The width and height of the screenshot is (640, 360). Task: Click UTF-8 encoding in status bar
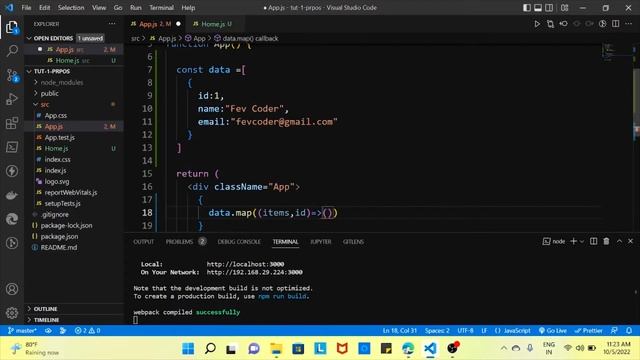coord(465,331)
